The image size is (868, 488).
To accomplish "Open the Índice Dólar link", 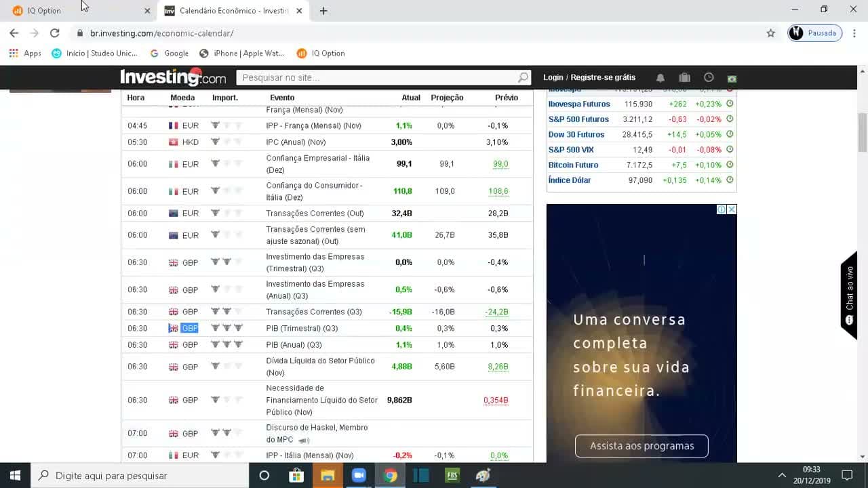I will tap(570, 180).
